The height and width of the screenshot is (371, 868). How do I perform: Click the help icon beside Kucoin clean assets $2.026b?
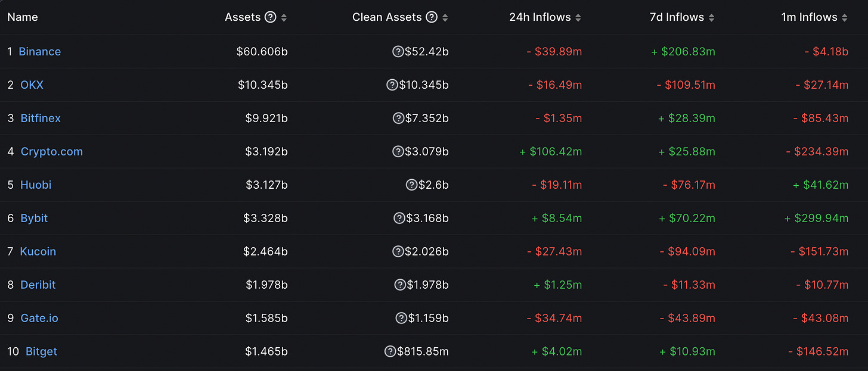pyautogui.click(x=398, y=252)
